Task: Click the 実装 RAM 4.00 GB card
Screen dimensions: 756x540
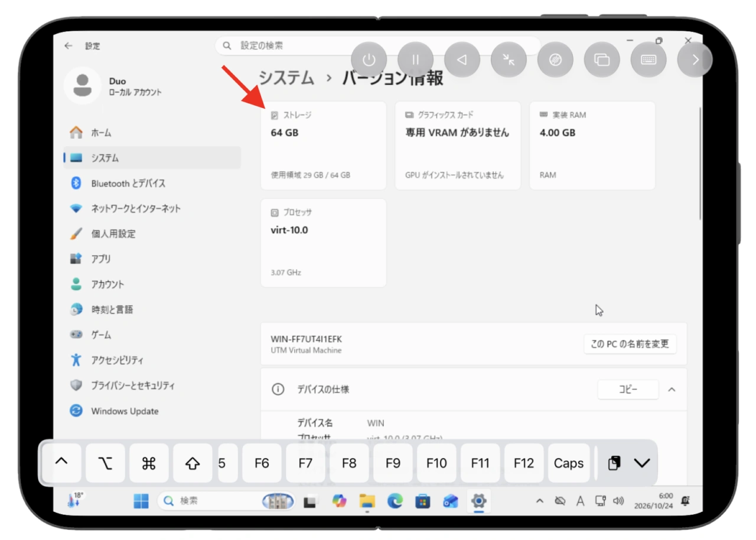Action: point(592,146)
